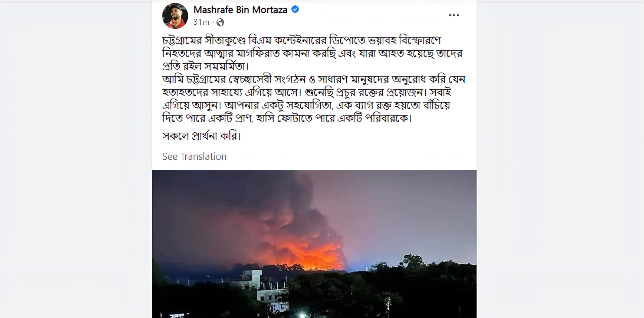Click the line starting with হতাহতদের সাহায্যে

[306, 92]
